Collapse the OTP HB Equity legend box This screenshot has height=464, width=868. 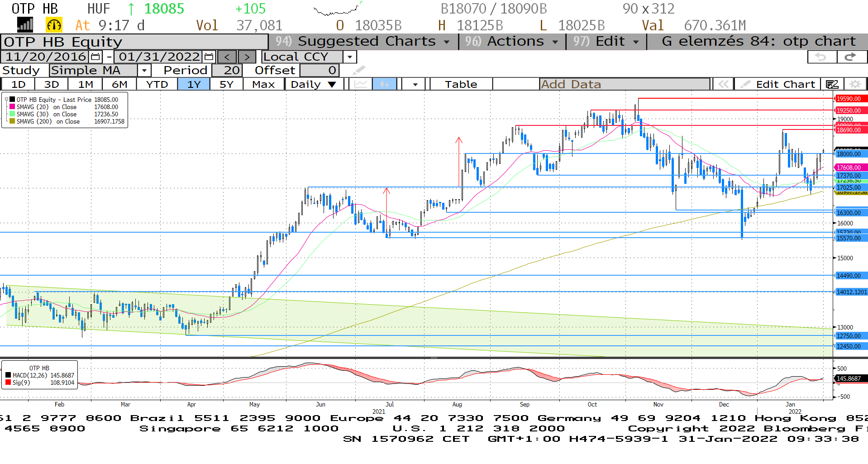[x=6, y=99]
